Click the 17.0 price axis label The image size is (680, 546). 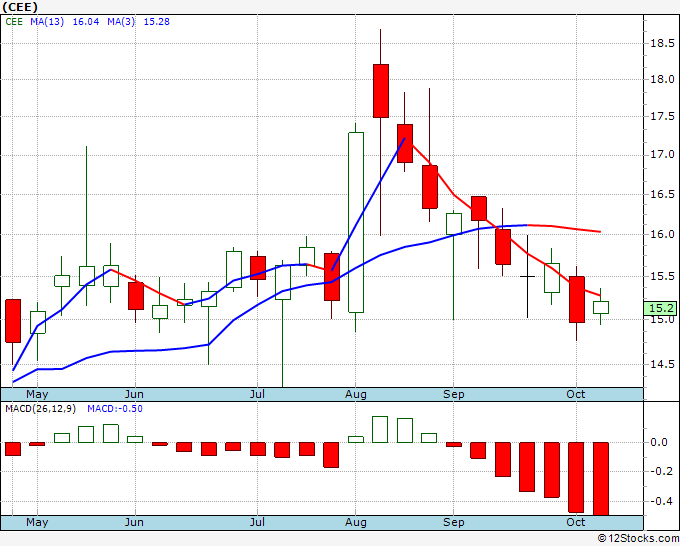click(662, 154)
